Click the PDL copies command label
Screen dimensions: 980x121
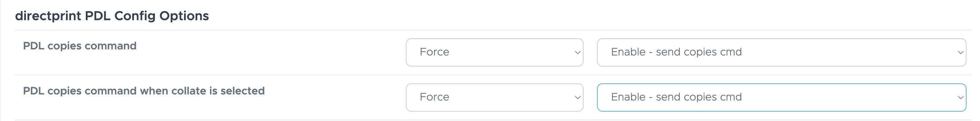click(79, 46)
